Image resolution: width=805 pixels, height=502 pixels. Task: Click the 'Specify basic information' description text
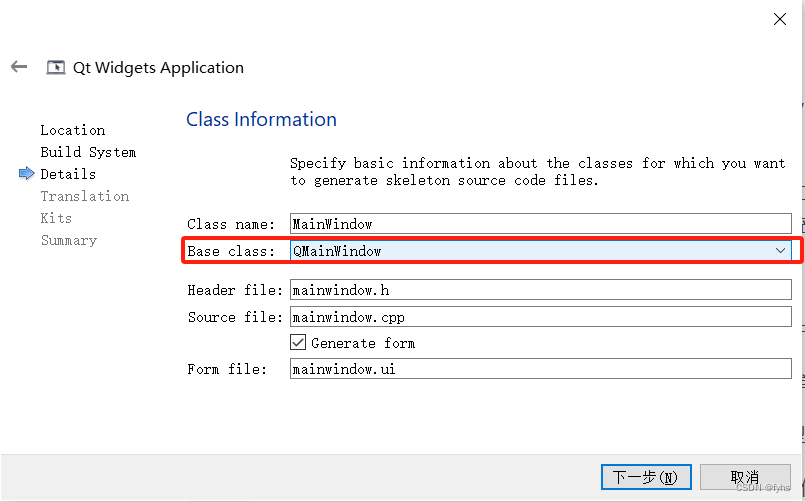[538, 171]
